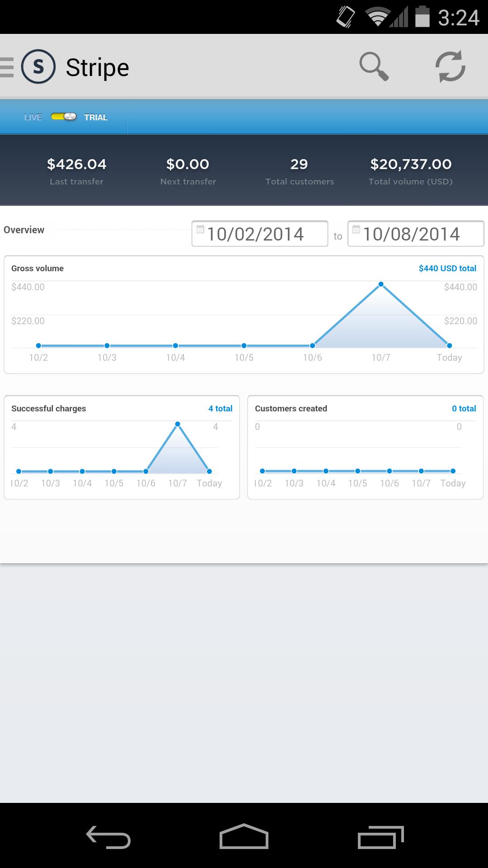
Task: Open Android recent apps button
Action: 380,837
